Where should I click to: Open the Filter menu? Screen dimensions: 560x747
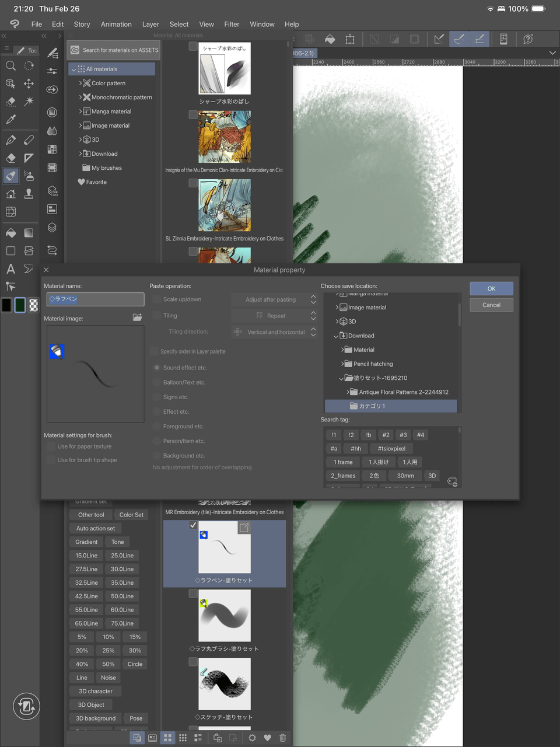(232, 24)
